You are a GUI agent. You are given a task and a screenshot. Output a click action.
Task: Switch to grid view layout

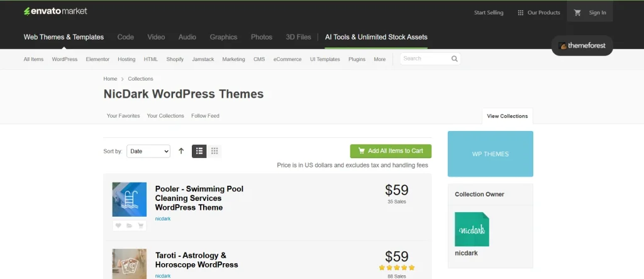point(214,151)
